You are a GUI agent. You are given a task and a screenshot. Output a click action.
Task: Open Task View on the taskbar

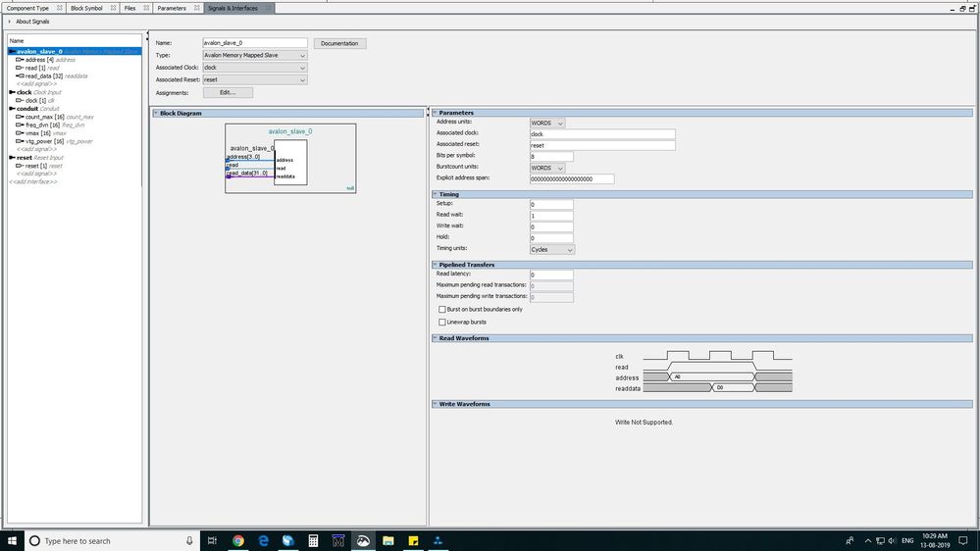tap(213, 540)
